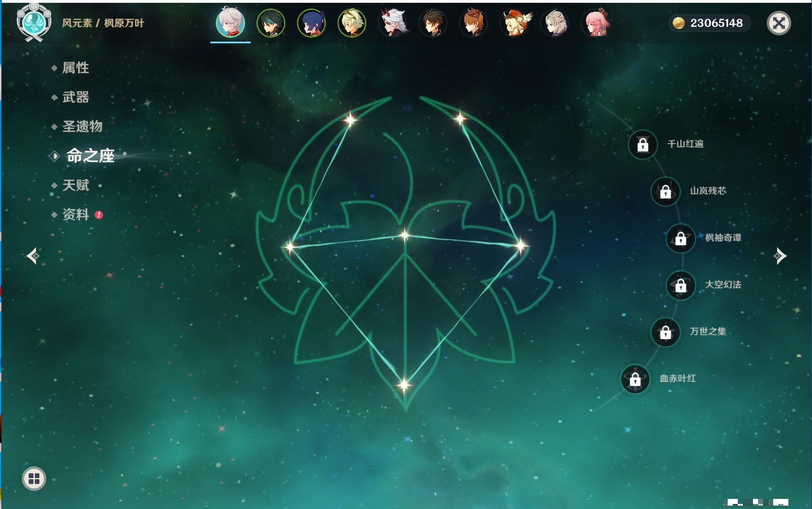Close the character screen with the X button
812x509 pixels.
click(779, 23)
